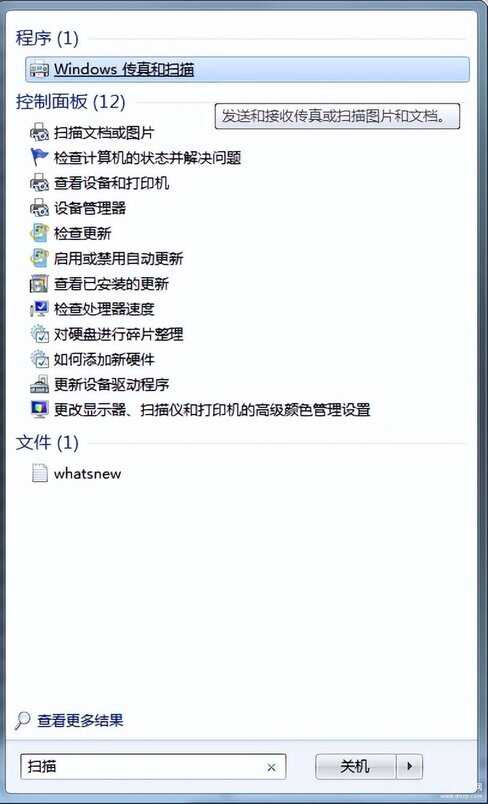Click the 关机 shutdown button
The image size is (488, 804).
355,767
